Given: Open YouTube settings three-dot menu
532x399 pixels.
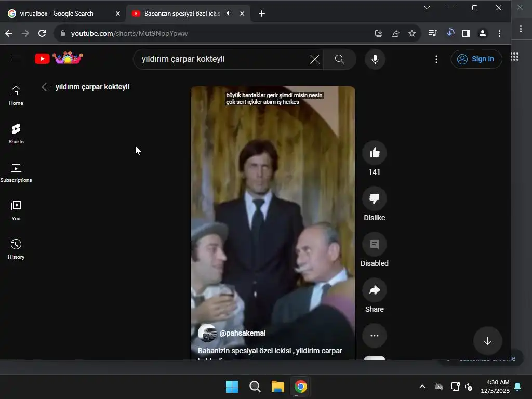Looking at the screenshot, I should 436,59.
